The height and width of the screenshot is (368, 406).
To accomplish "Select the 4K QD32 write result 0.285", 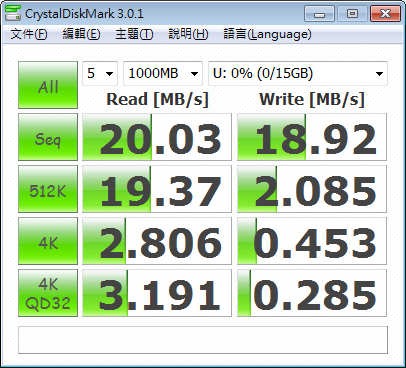I will click(x=312, y=293).
